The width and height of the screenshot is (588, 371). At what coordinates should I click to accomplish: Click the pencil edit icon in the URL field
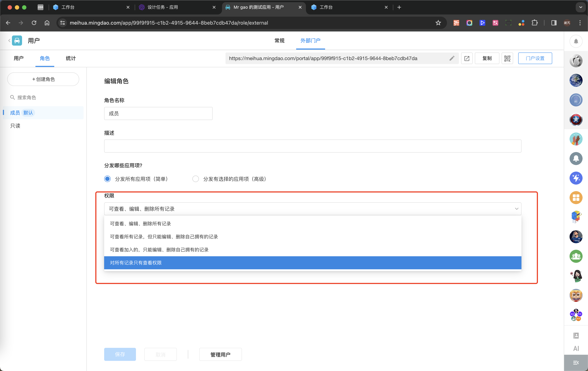coord(452,58)
